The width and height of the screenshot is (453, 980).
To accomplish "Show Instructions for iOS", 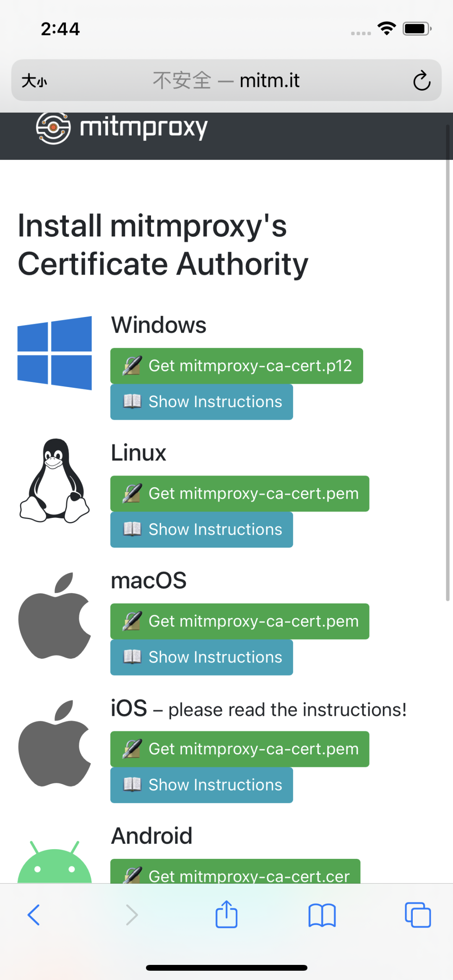I will tap(201, 785).
